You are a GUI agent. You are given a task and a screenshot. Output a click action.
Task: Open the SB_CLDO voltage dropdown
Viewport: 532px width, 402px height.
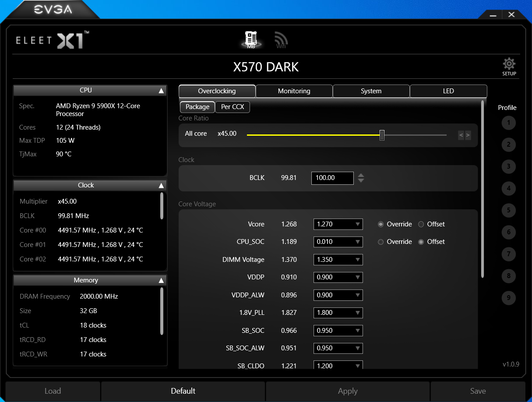[338, 366]
